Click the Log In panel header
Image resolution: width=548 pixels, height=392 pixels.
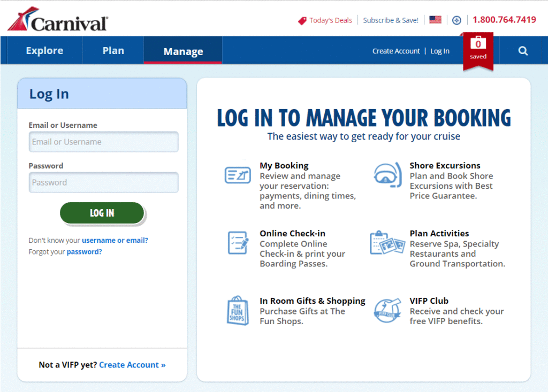pyautogui.click(x=102, y=94)
